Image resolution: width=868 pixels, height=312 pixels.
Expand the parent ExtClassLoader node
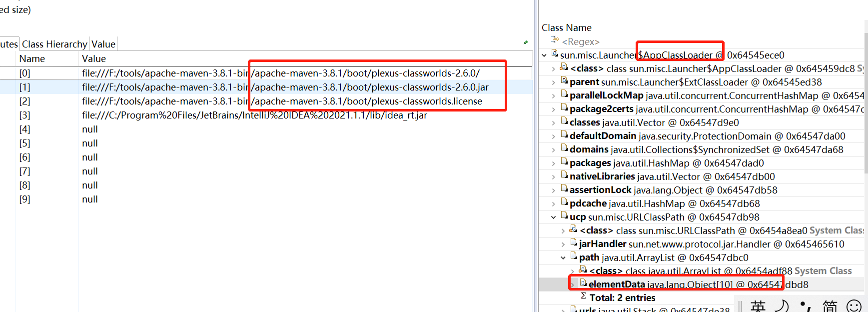[x=554, y=82]
